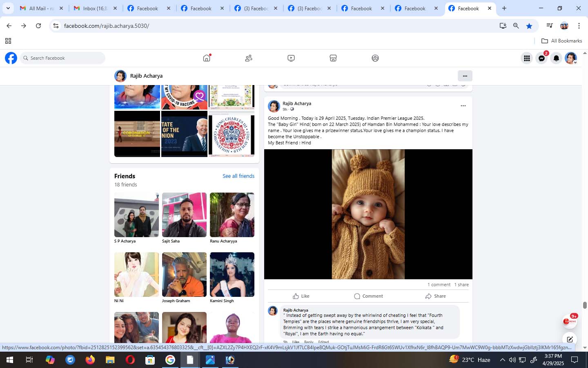588x368 pixels.
Task: Open Opera browser from taskbar
Action: coord(130,360)
